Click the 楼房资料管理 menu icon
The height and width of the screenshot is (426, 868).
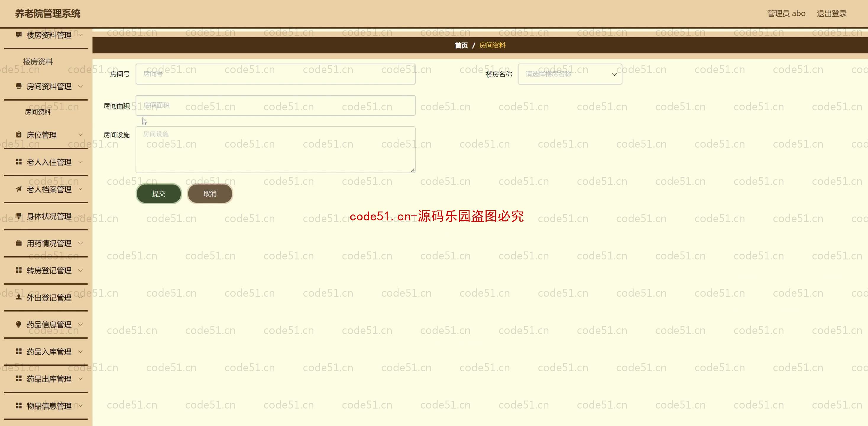click(19, 34)
